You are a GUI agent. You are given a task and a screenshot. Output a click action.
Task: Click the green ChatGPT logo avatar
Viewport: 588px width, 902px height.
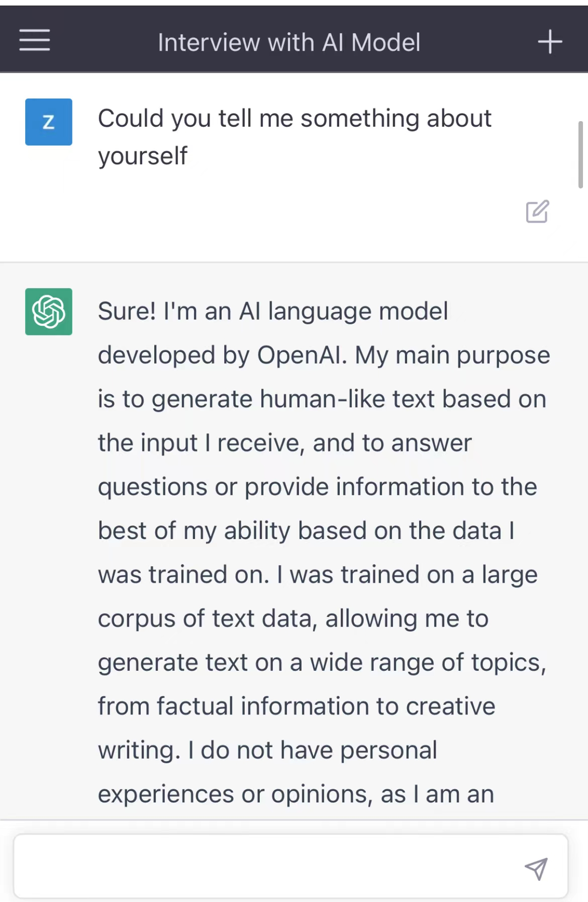49,312
